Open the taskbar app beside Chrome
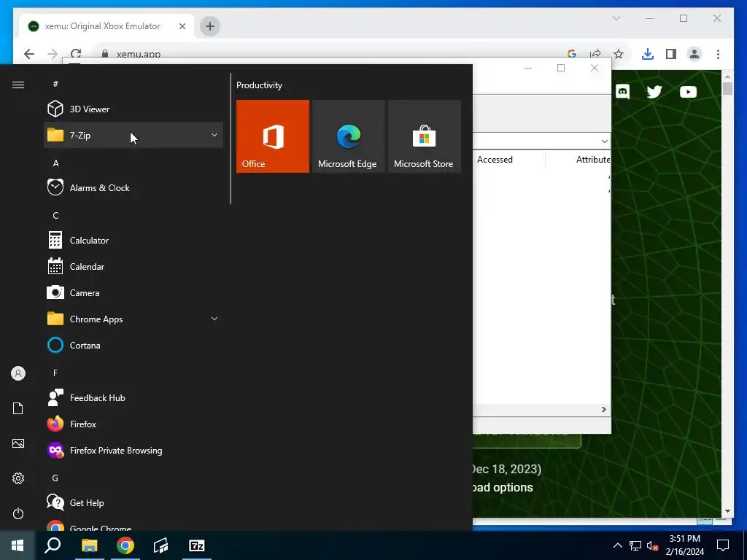 pyautogui.click(x=161, y=545)
